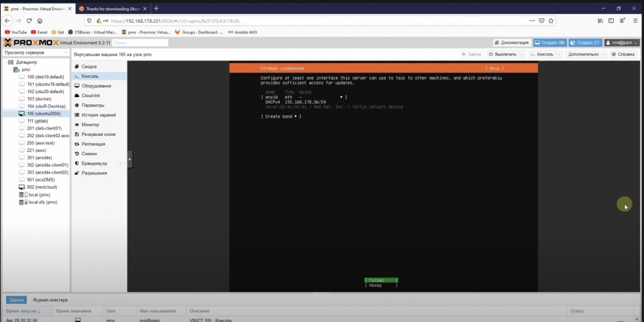Open the Репликация panel

93,144
